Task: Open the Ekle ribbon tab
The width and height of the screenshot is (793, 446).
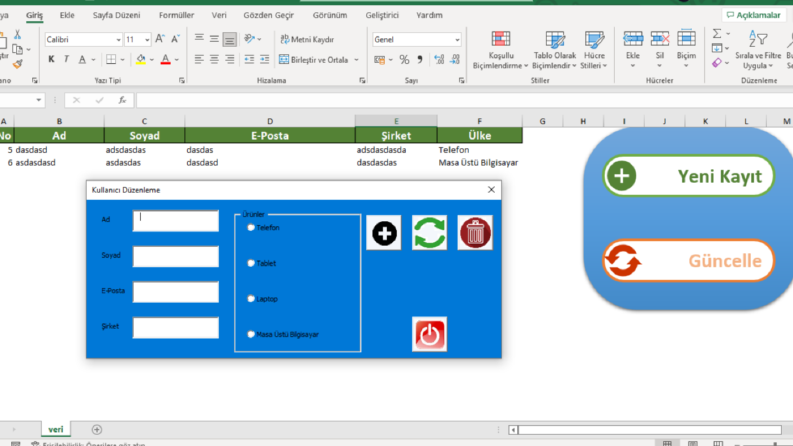Action: [x=67, y=15]
